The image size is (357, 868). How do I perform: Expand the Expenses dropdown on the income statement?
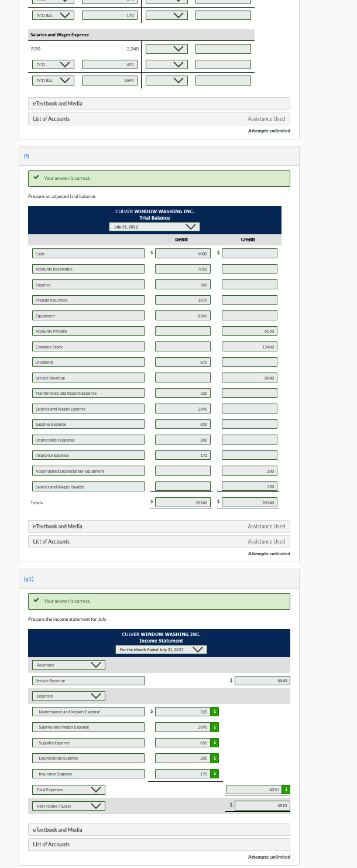(x=95, y=696)
